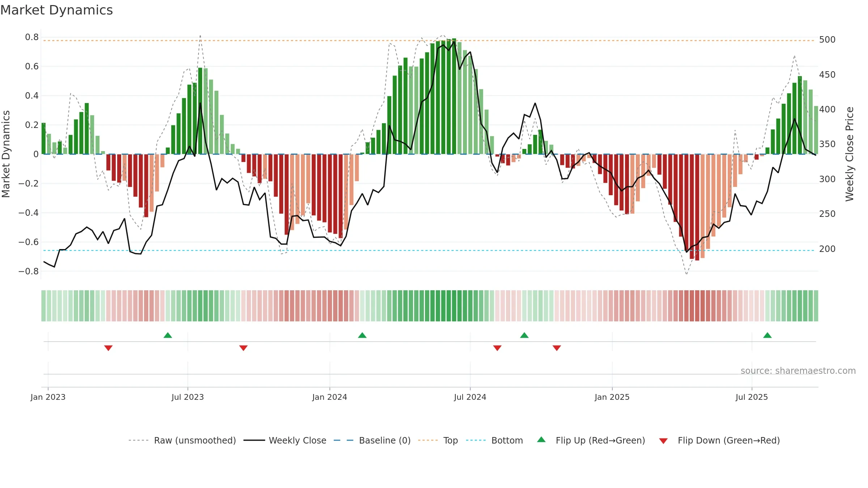The image size is (868, 488).
Task: Click the Top legend entry
Action: click(x=438, y=440)
